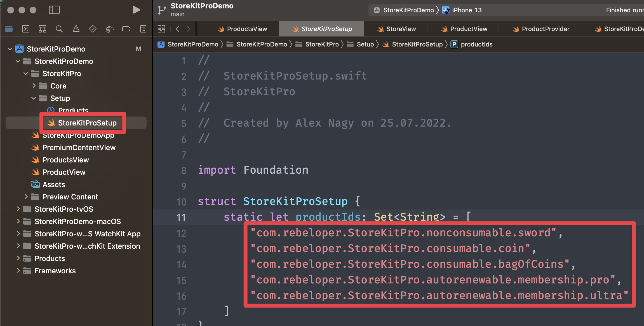Screen dimensions: 644x326
Task: Toggle the navigator sidebar visibility
Action: 54,10
